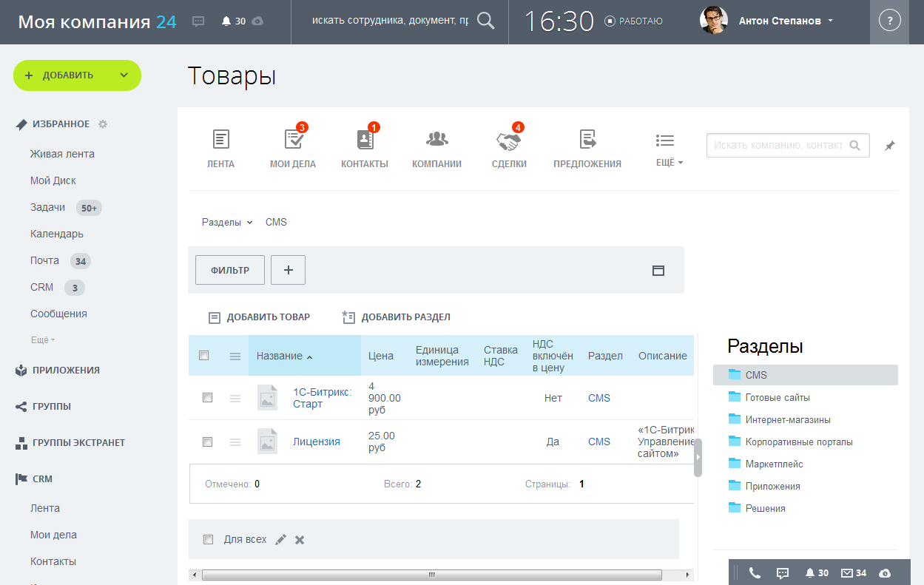Image resolution: width=924 pixels, height=585 pixels.
Task: Expand Ещё under favorites in sidebar
Action: click(43, 340)
